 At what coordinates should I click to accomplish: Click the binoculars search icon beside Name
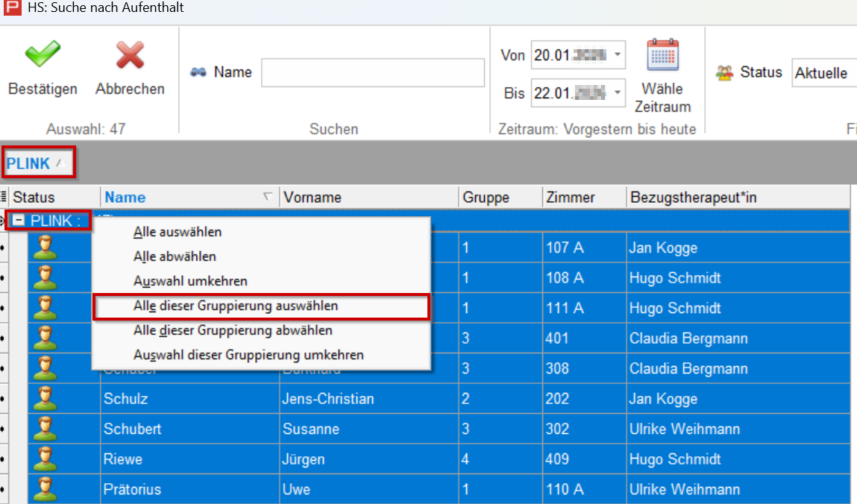[x=198, y=72]
